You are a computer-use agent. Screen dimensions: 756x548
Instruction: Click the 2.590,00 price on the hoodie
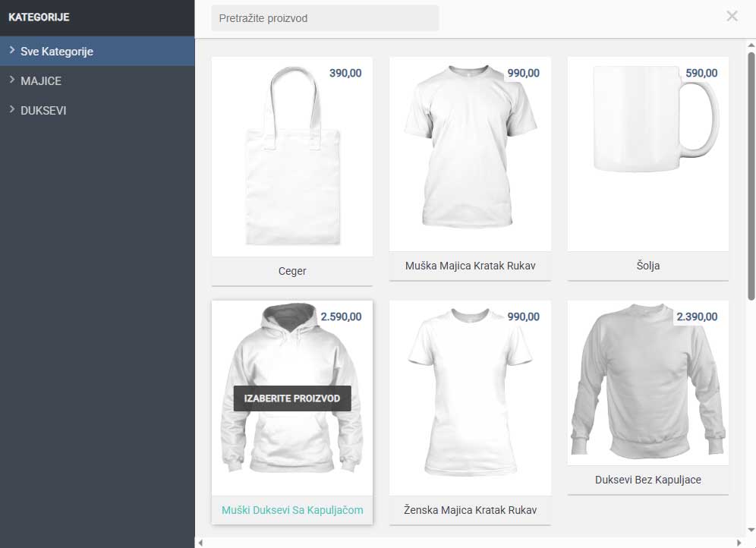point(345,317)
